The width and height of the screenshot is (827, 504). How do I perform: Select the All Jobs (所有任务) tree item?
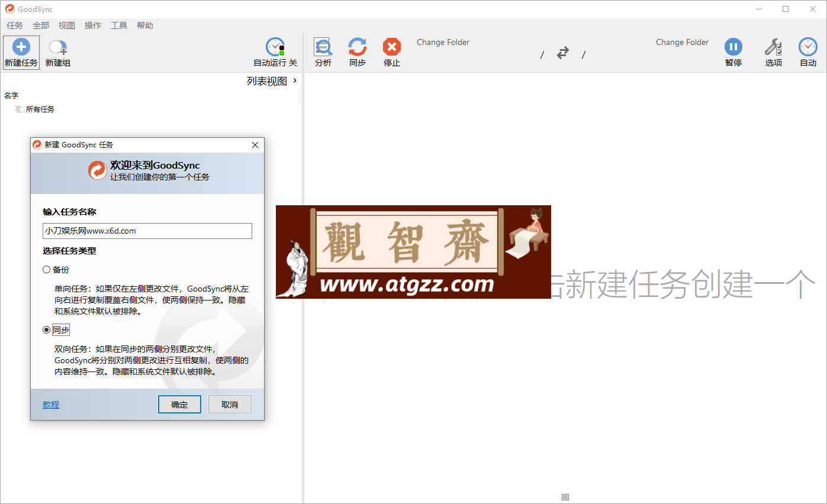tap(40, 109)
